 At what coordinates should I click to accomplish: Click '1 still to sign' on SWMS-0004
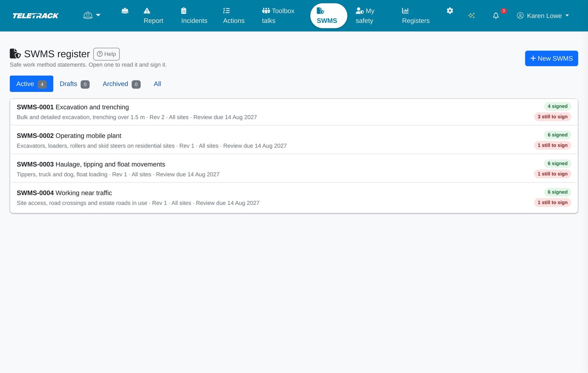click(x=552, y=203)
